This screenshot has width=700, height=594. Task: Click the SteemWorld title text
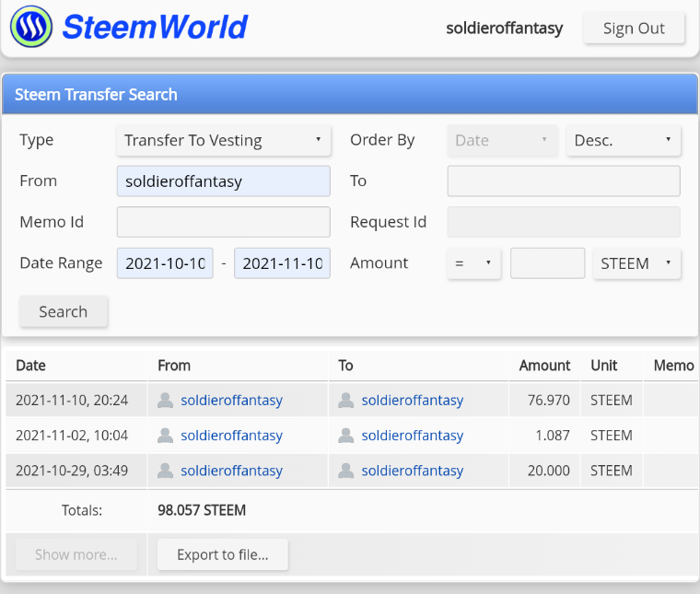coord(155,27)
